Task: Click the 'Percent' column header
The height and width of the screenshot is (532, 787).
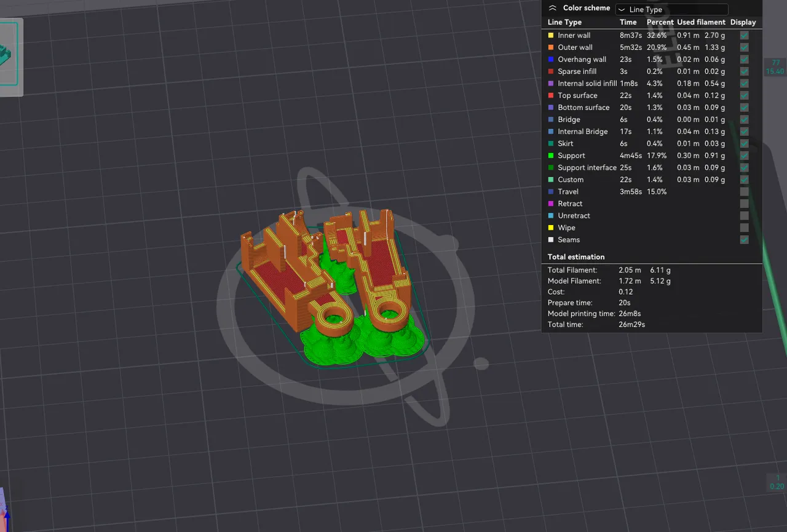Action: (x=660, y=22)
